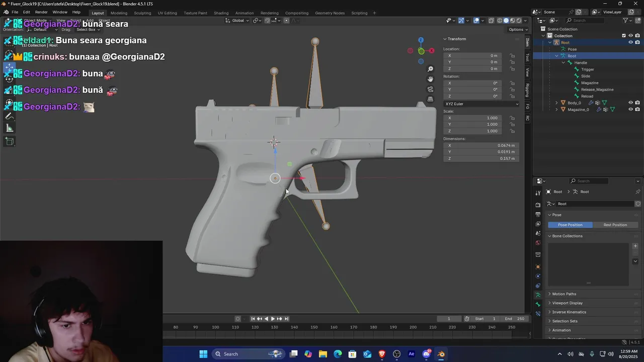
Task: Open the Physics properties tab icon
Action: pos(538,276)
